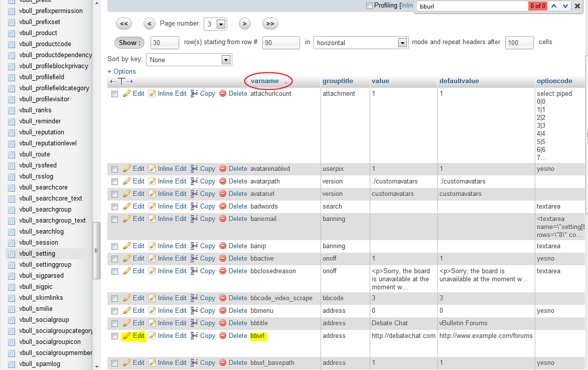Go to previous page with < button
This screenshot has height=370, width=588.
[149, 24]
